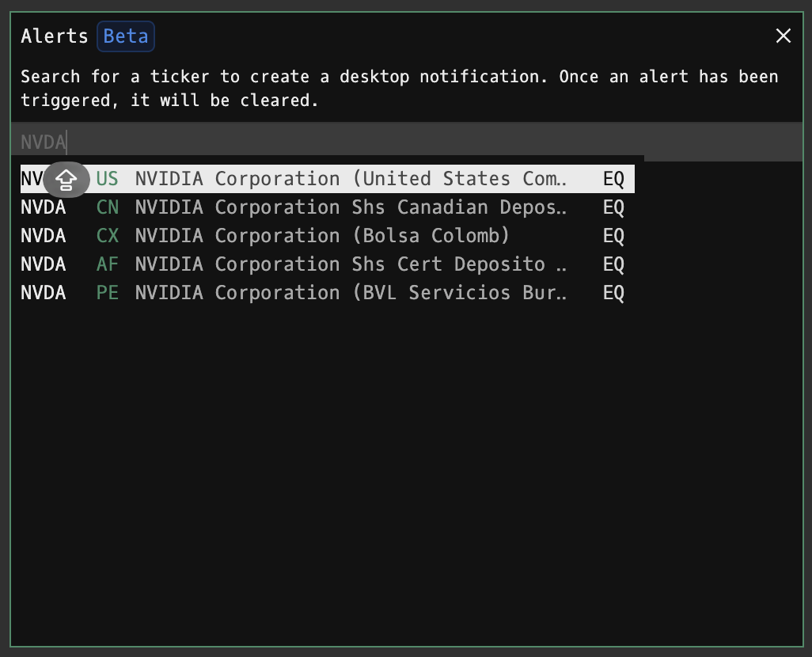Click the Beta badge next to Alerts

click(126, 36)
